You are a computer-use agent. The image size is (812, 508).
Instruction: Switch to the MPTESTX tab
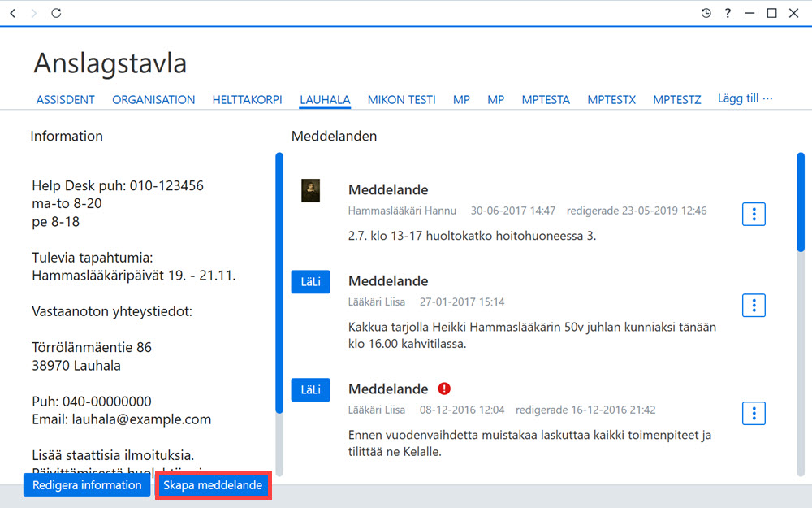pyautogui.click(x=611, y=99)
